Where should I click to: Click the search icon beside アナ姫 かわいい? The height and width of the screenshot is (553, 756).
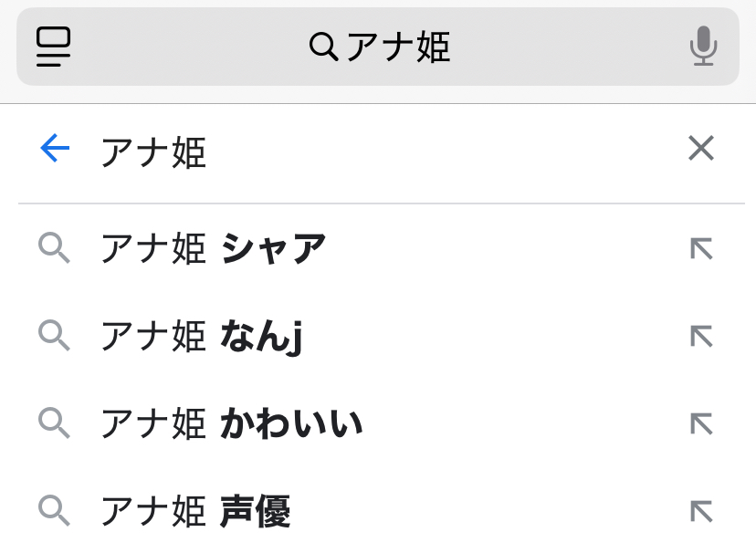point(54,423)
